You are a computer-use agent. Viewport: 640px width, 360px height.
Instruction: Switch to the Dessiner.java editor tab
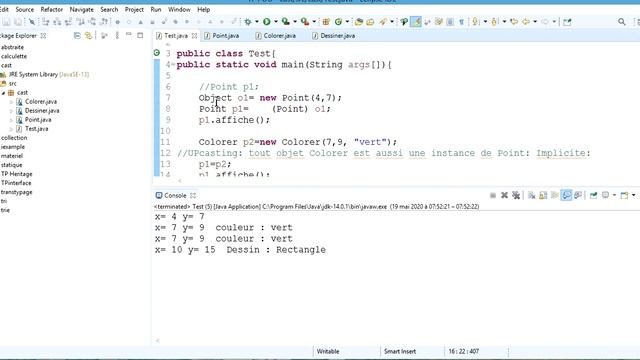point(333,36)
